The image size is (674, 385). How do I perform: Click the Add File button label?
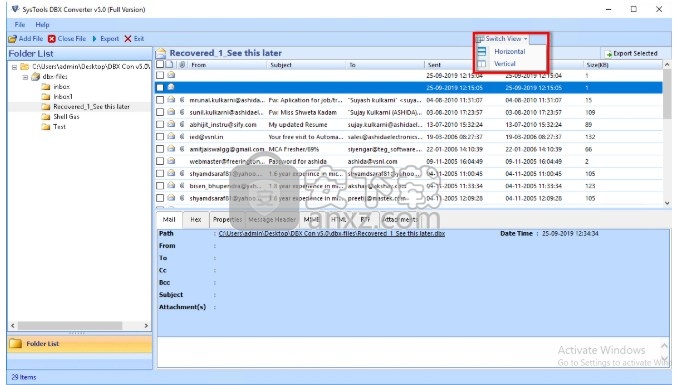tap(31, 39)
